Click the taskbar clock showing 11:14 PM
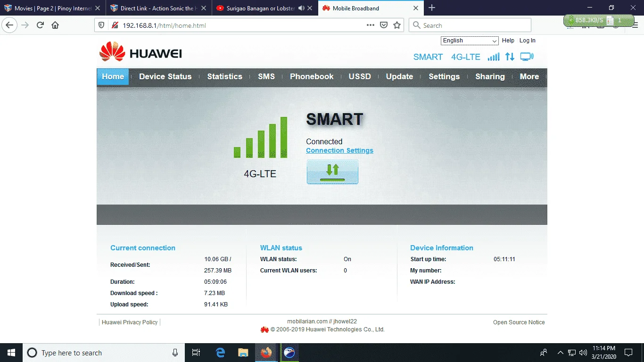Image resolution: width=644 pixels, height=362 pixels. click(603, 353)
